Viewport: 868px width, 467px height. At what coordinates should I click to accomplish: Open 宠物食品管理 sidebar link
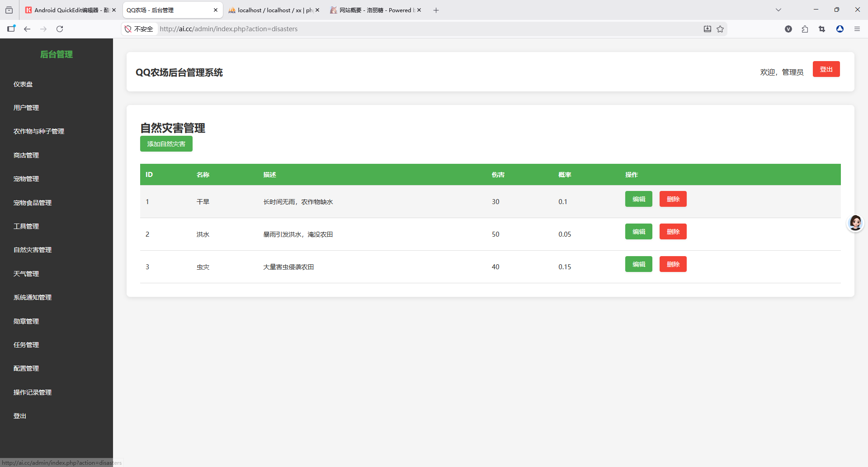pos(33,203)
